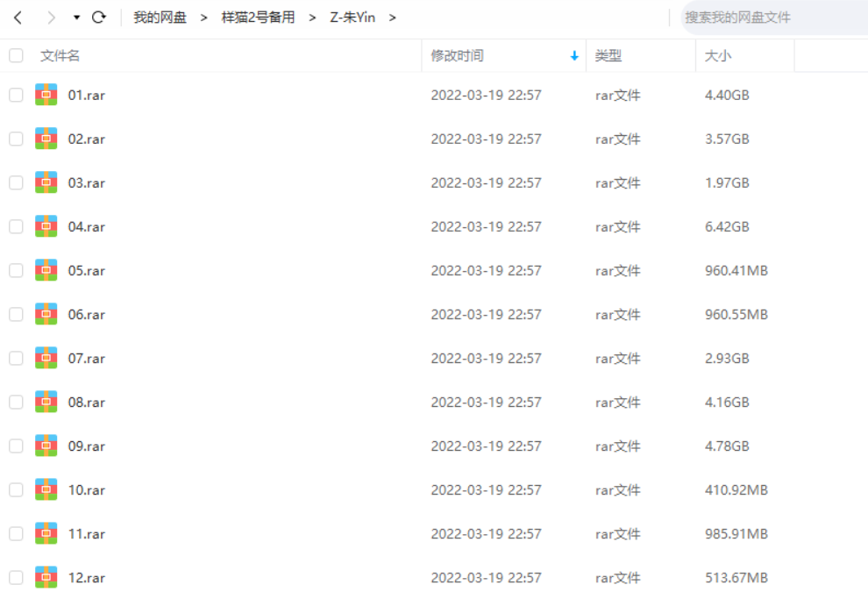Click the 07.rar archive icon
868x592 pixels.
click(46, 358)
